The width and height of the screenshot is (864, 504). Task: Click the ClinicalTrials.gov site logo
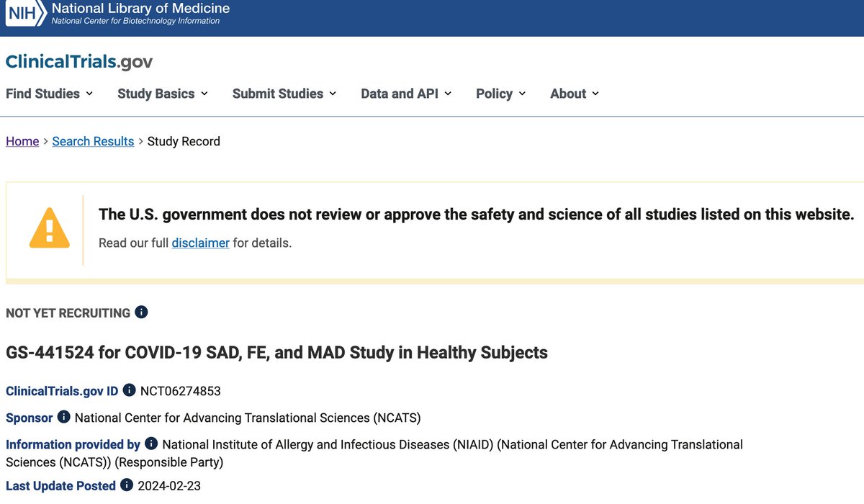[79, 62]
